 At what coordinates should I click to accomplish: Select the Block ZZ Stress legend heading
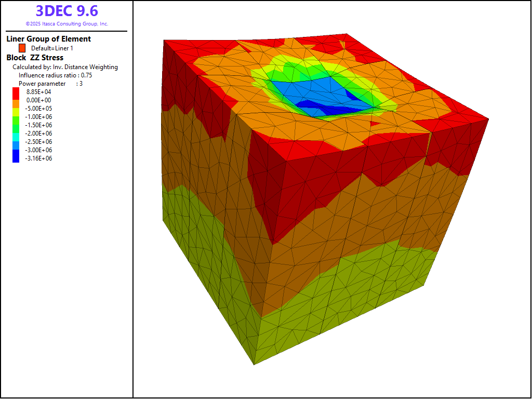pyautogui.click(x=35, y=58)
